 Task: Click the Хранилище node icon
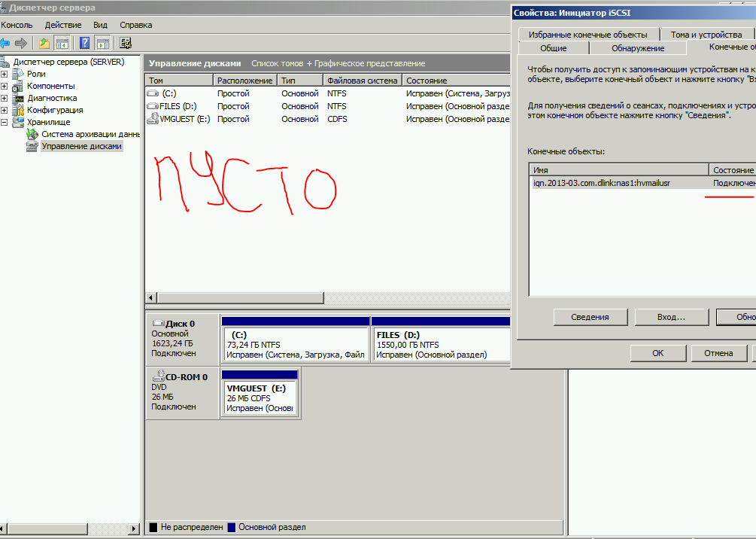[18, 122]
